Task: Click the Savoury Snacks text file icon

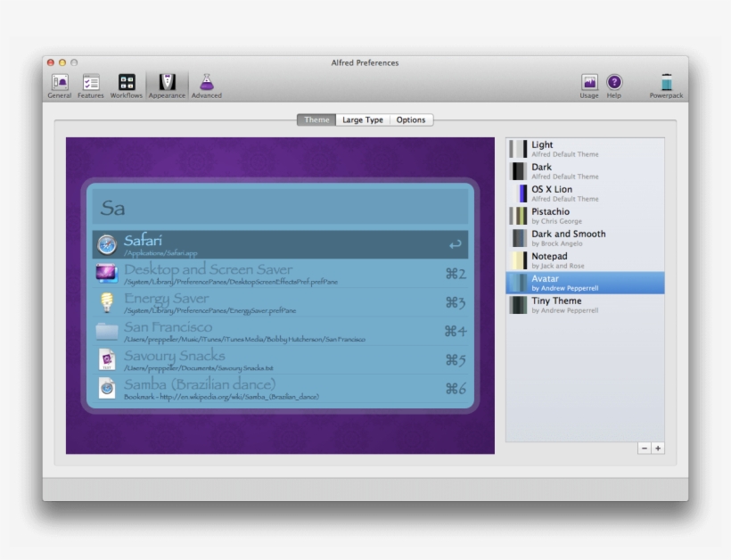Action: pyautogui.click(x=107, y=359)
